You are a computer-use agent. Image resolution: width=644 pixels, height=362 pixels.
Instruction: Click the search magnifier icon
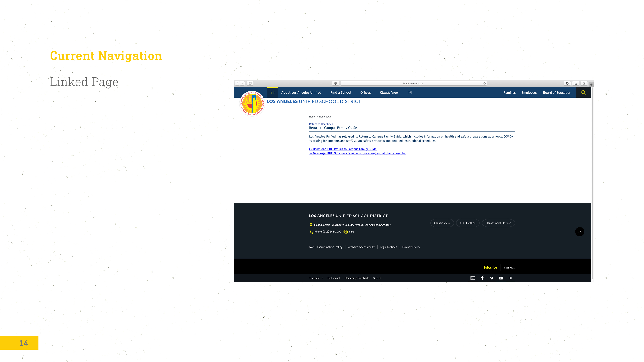click(x=583, y=93)
